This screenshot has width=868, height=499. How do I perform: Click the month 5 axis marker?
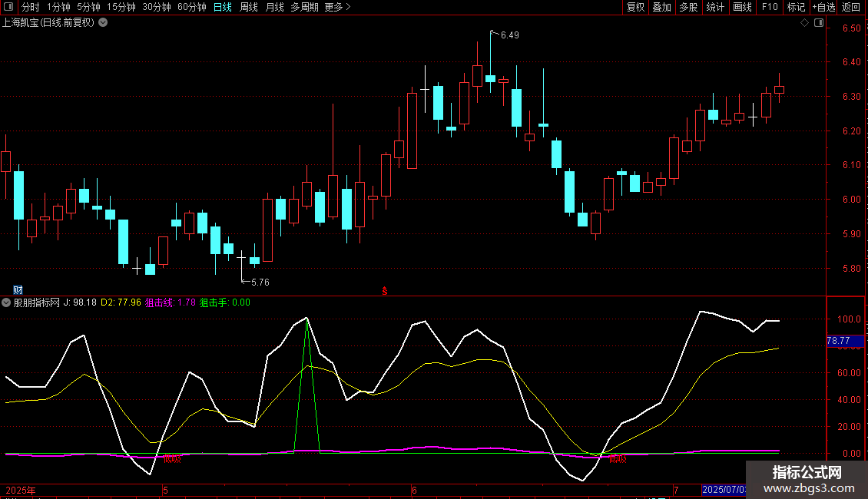[165, 490]
